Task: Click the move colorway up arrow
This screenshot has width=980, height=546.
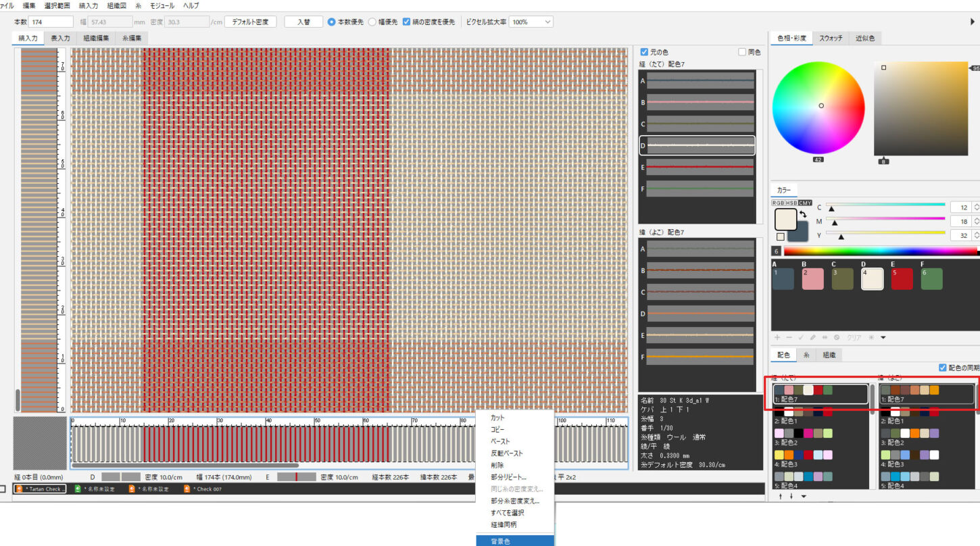Action: click(781, 497)
